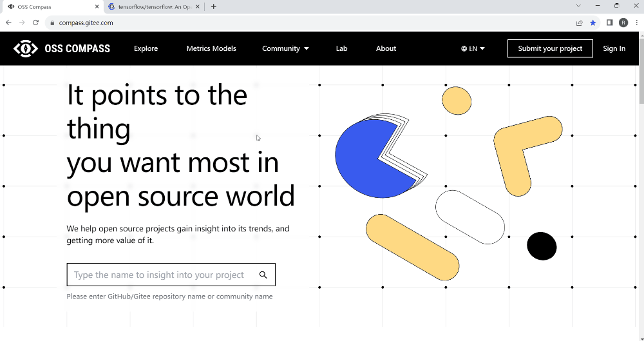Open the Explore nav item
Screen dimensions: 644x341
click(146, 48)
